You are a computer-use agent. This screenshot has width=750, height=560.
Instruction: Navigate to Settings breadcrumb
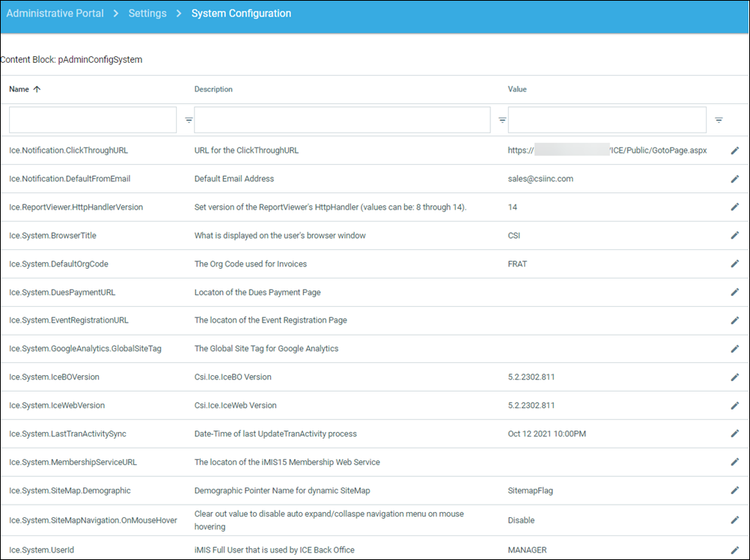147,13
